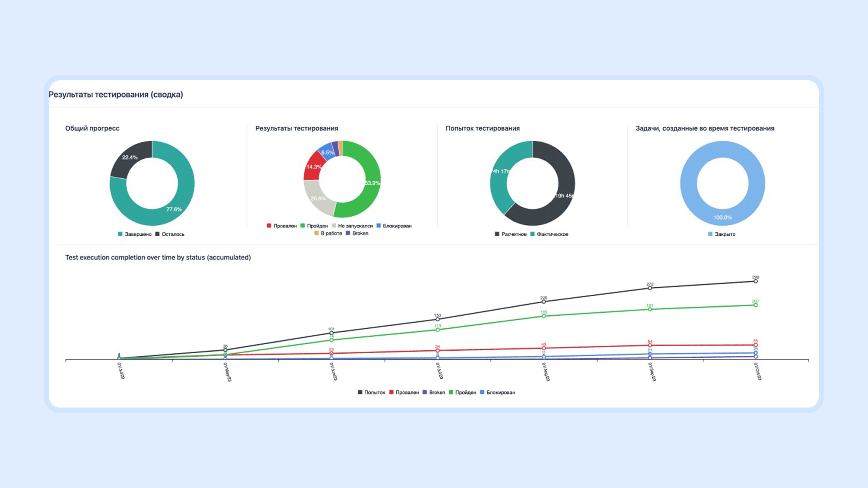Click the red 14.3% failed segment
Image resolution: width=868 pixels, height=488 pixels.
tap(313, 167)
